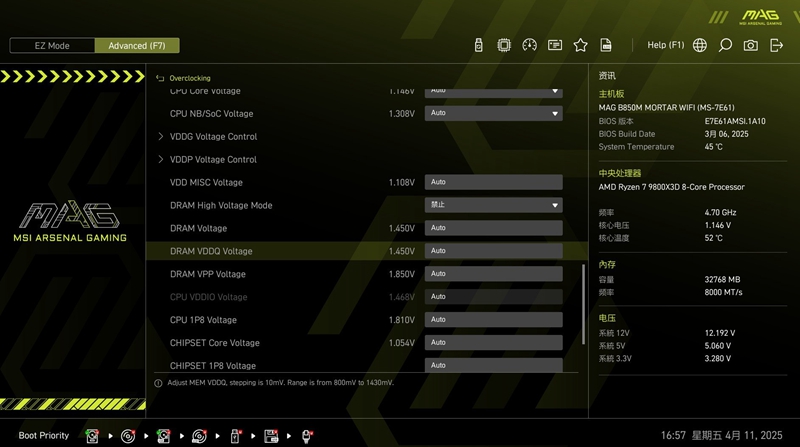This screenshot has width=800, height=447.
Task: Open the search magnifier icon
Action: [725, 45]
